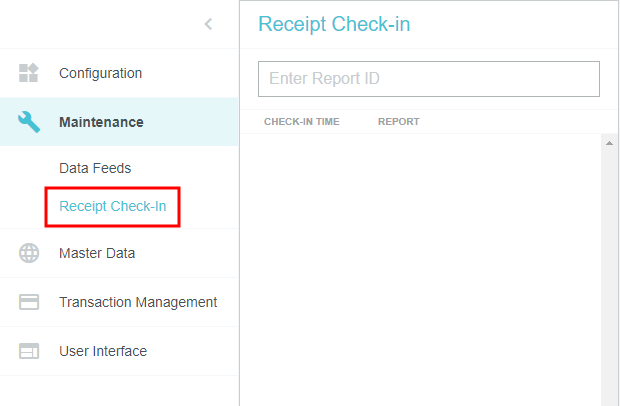The image size is (620, 406).
Task: Open the Data Feeds page
Action: point(95,168)
